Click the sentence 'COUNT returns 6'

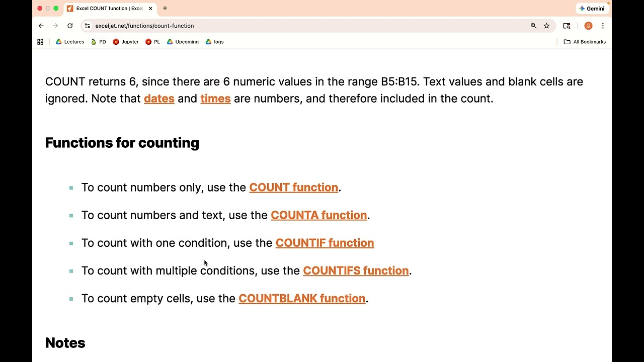click(91, 81)
